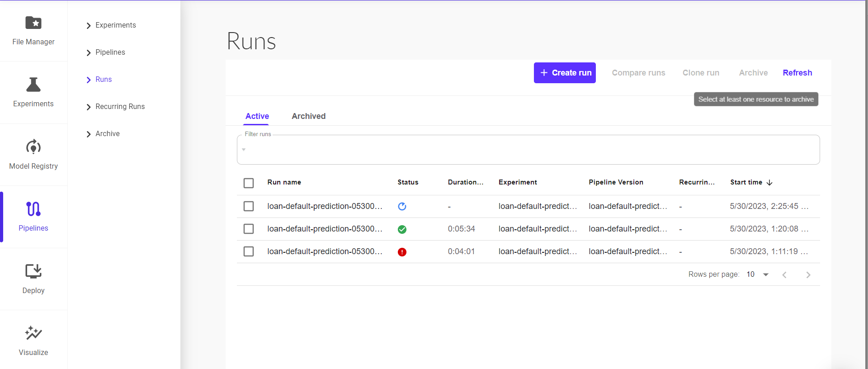Check the run started at 1:20:08
Screen dimensions: 868x369
coord(249,229)
